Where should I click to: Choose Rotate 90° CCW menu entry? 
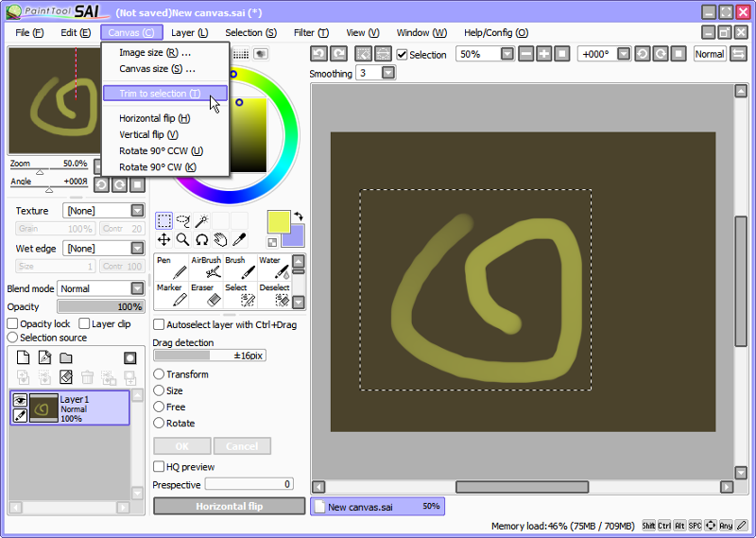(164, 151)
